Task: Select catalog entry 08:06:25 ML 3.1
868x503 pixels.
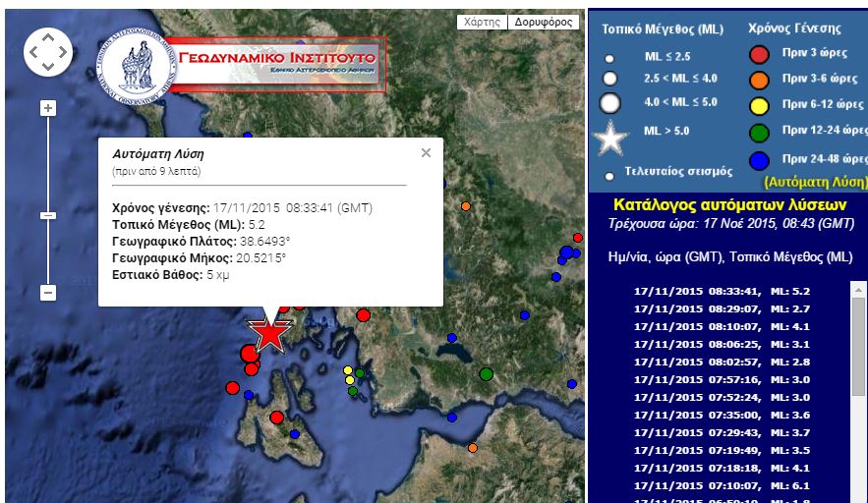Action: coord(722,344)
